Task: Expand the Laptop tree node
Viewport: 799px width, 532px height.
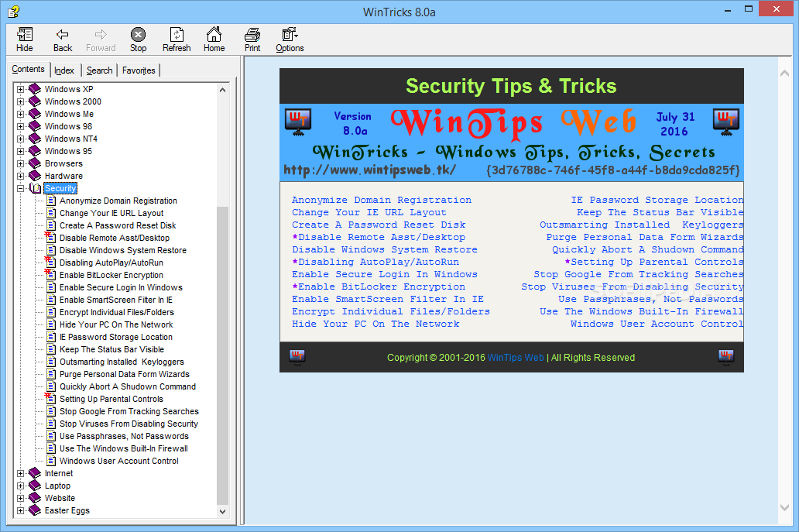Action: coord(20,486)
